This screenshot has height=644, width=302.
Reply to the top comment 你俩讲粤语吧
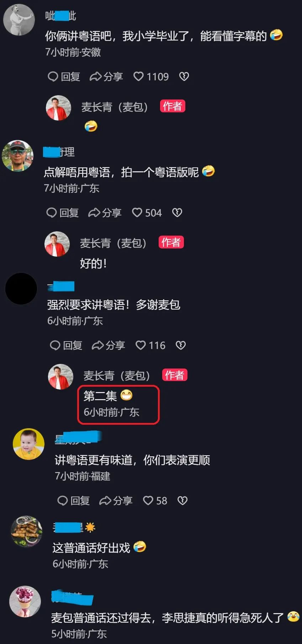click(x=64, y=76)
